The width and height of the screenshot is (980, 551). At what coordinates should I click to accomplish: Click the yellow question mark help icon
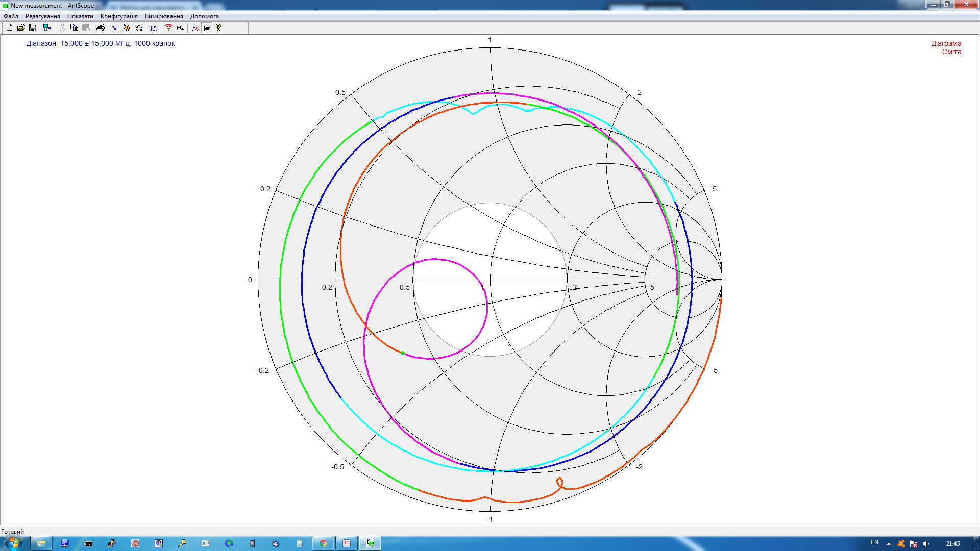click(218, 28)
